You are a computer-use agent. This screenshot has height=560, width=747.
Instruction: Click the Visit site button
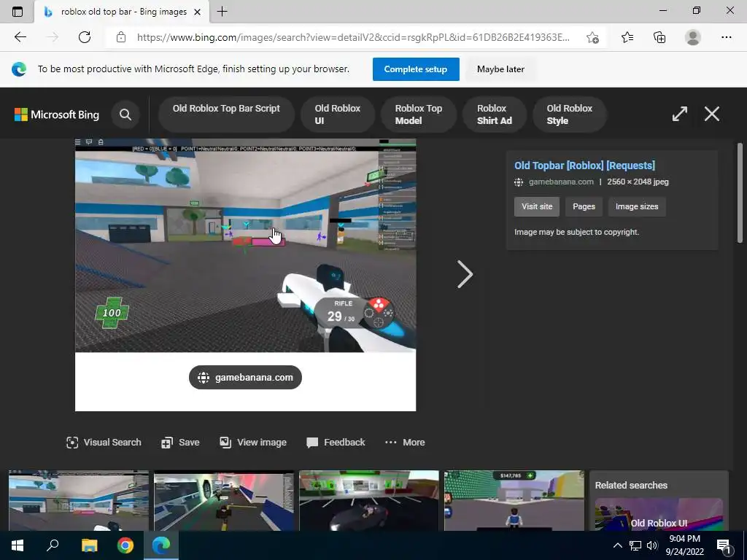537,206
